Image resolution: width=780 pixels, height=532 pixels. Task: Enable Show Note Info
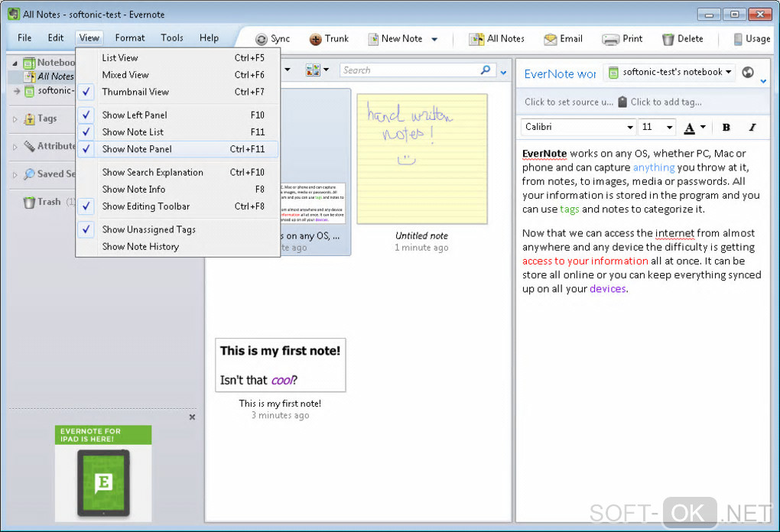tap(178, 189)
